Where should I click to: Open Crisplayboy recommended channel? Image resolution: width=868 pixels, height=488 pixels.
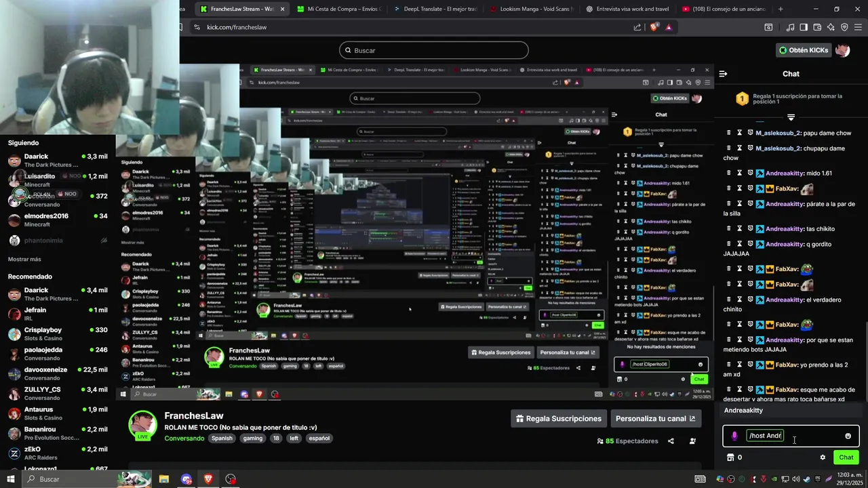coord(58,334)
